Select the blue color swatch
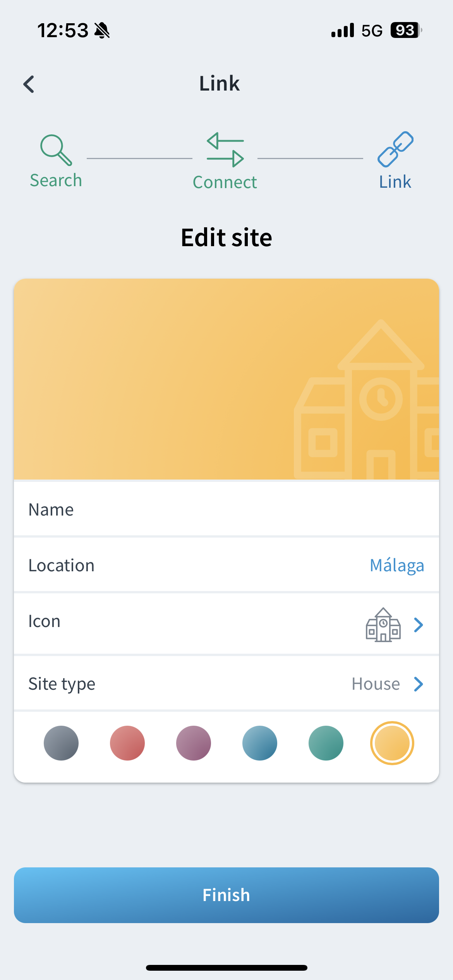This screenshot has height=980, width=453. 260,743
